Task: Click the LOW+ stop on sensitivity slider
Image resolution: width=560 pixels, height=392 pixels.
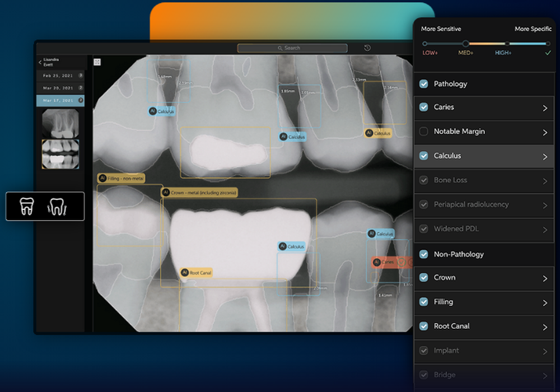Action: tap(424, 44)
